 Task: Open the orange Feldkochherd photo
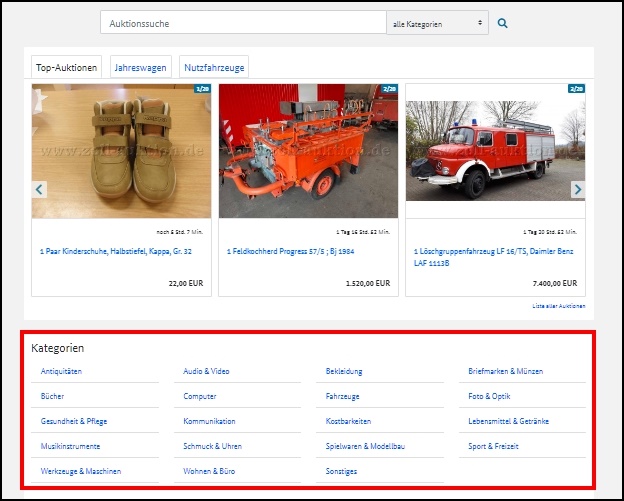tap(308, 151)
